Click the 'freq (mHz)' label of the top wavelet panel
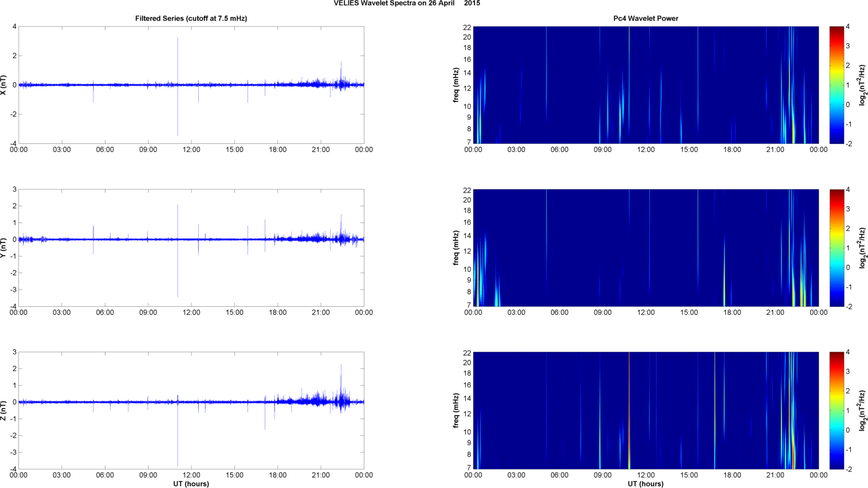 (456, 85)
